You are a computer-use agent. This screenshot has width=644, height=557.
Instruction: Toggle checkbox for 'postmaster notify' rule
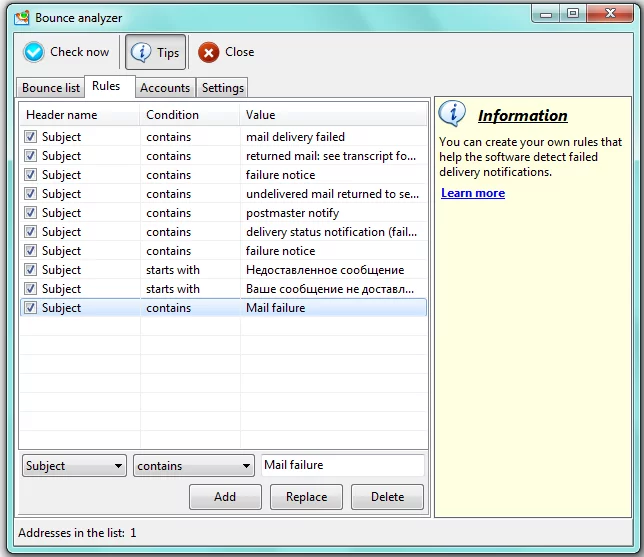click(31, 213)
